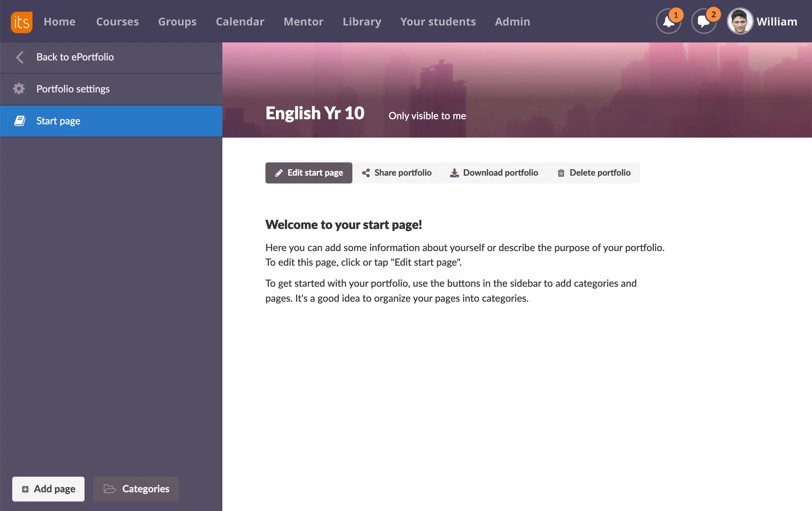The height and width of the screenshot is (511, 812).
Task: Click the Delete portfolio trash icon
Action: [x=561, y=173]
